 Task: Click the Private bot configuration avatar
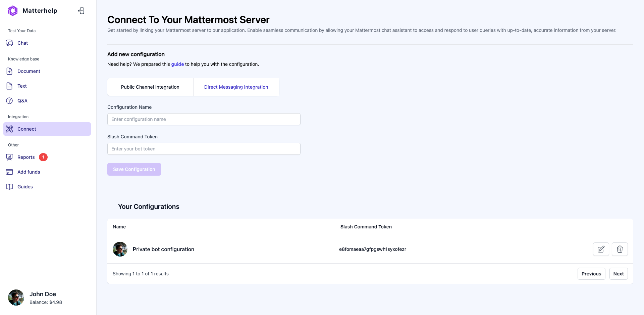tap(120, 249)
